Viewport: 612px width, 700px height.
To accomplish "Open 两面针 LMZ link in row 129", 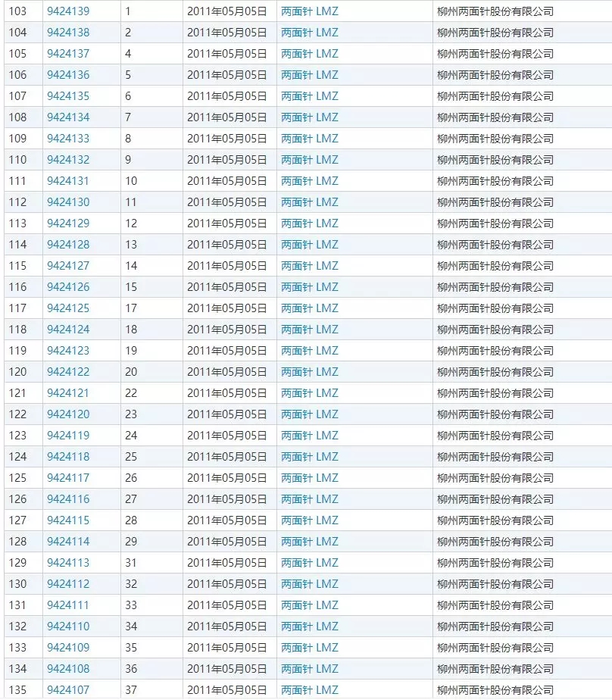I will click(x=310, y=563).
